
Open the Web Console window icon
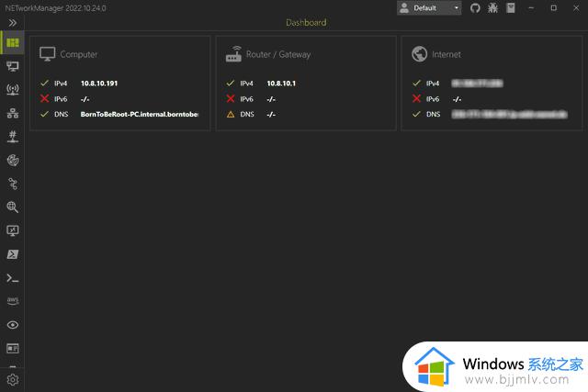[12, 349]
